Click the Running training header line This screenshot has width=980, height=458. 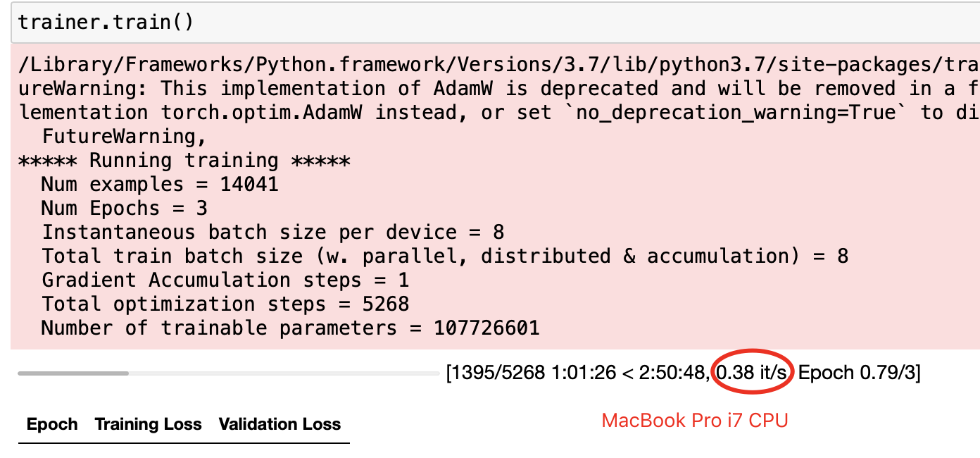[183, 161]
